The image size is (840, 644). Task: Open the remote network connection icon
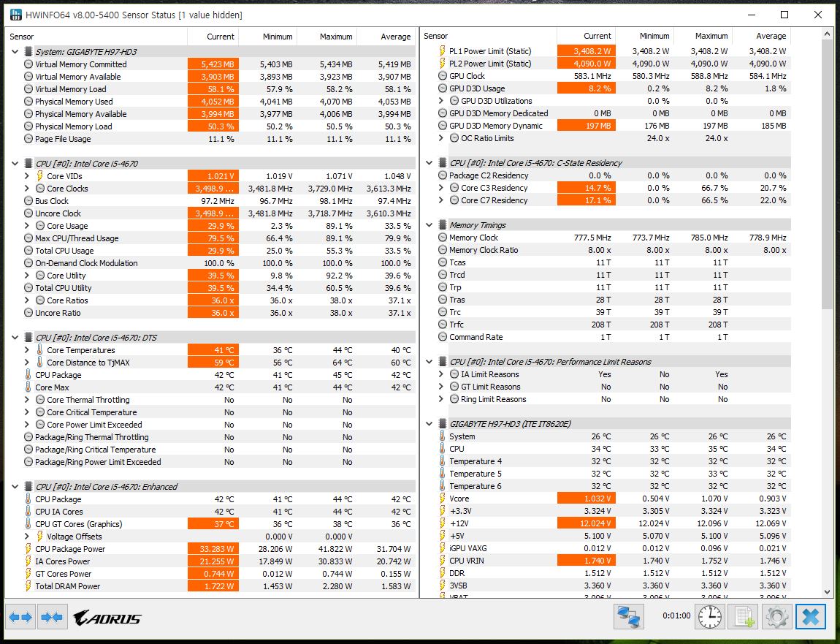pyautogui.click(x=628, y=616)
